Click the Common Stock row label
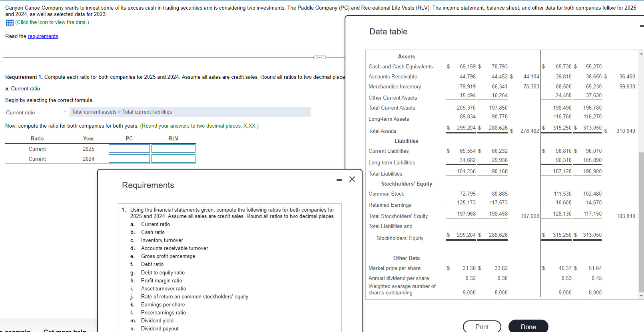This screenshot has width=644, height=332. click(386, 194)
